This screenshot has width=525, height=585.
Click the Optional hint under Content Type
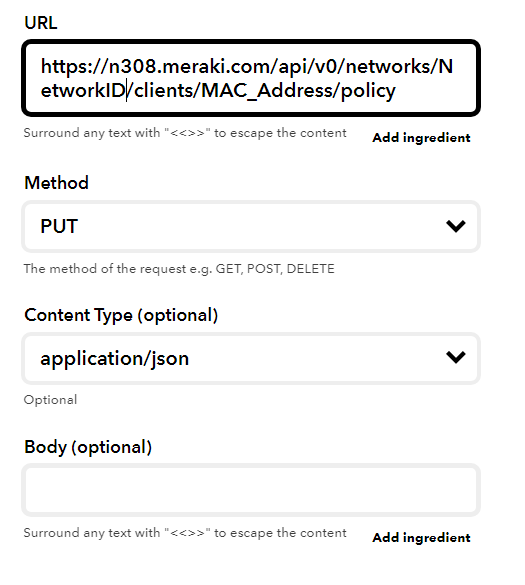50,400
